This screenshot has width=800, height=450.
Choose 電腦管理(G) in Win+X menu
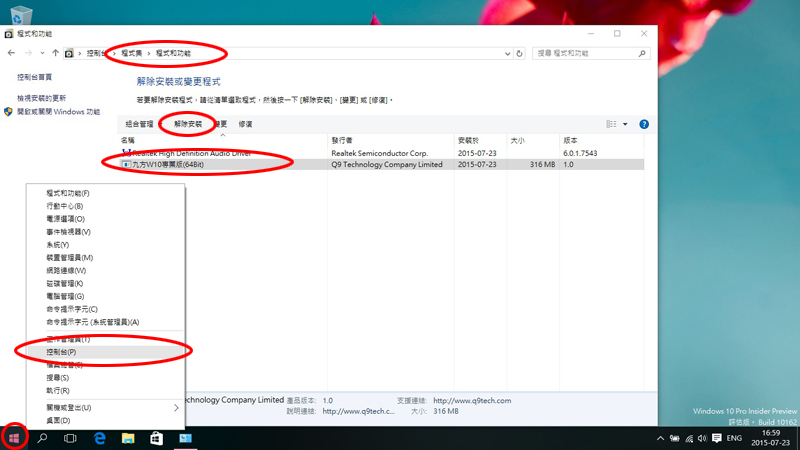click(106, 296)
